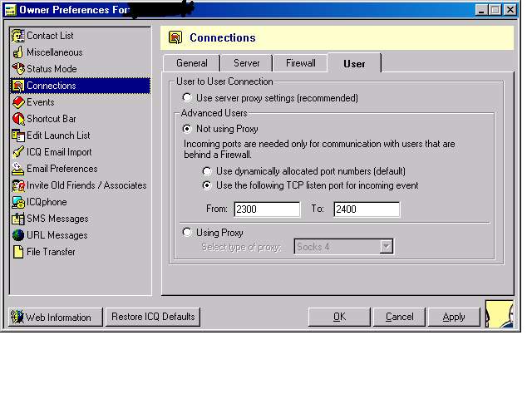Select the URL Messages entry
This screenshot has height=399, width=532.
click(57, 235)
